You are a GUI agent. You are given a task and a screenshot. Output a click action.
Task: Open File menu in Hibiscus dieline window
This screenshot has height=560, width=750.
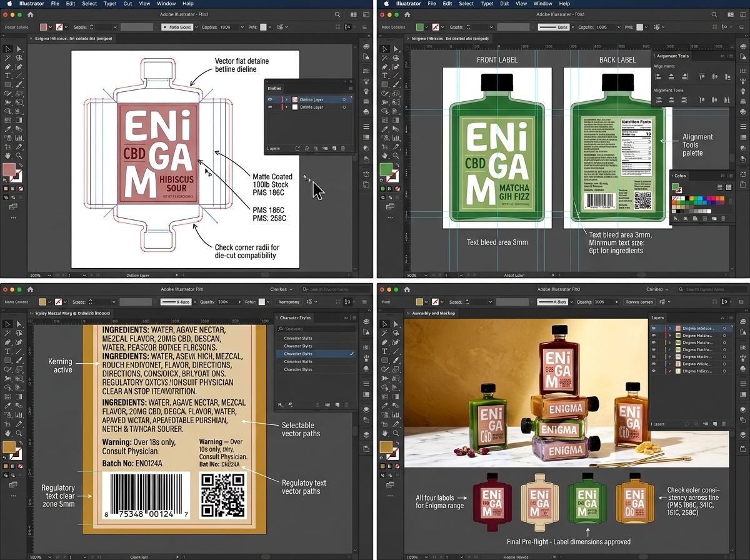tap(55, 4)
